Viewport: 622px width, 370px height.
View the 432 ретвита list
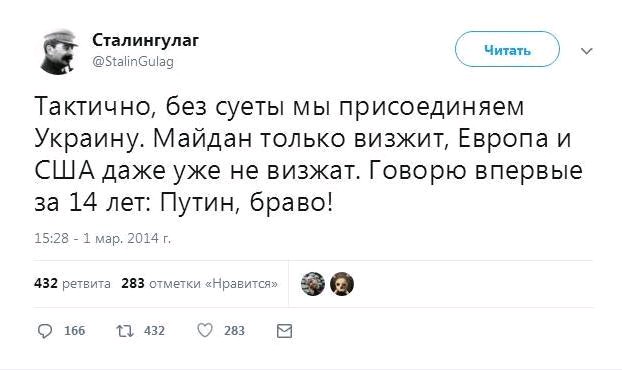[72, 284]
